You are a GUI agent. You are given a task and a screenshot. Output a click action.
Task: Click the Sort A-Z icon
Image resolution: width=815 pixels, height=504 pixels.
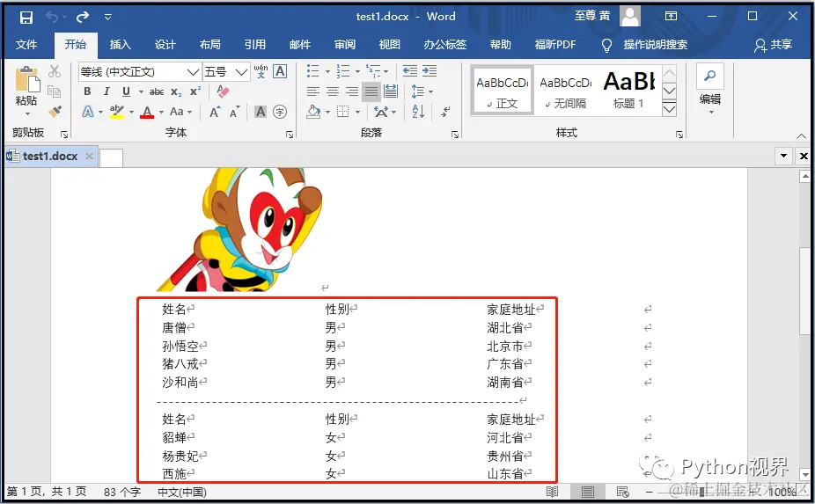click(418, 111)
